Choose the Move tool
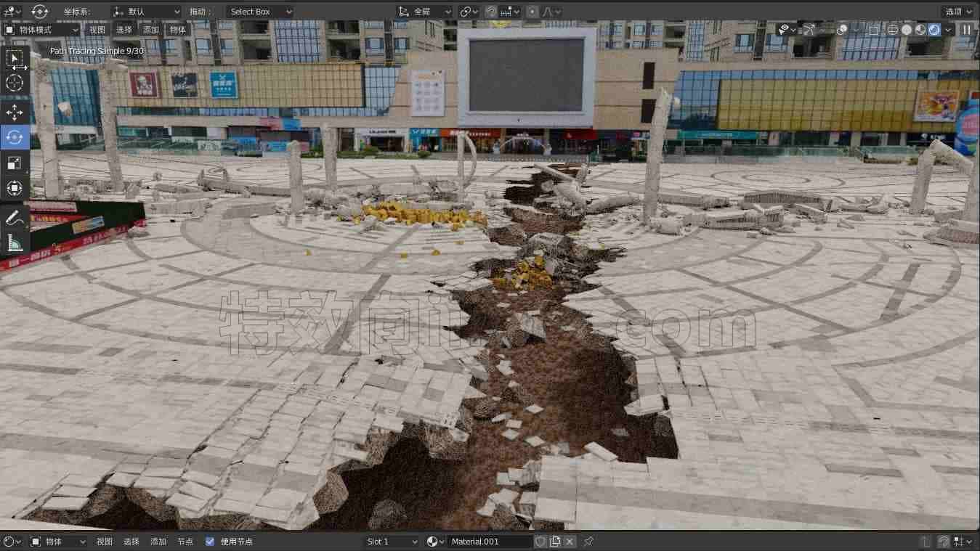 tap(15, 112)
